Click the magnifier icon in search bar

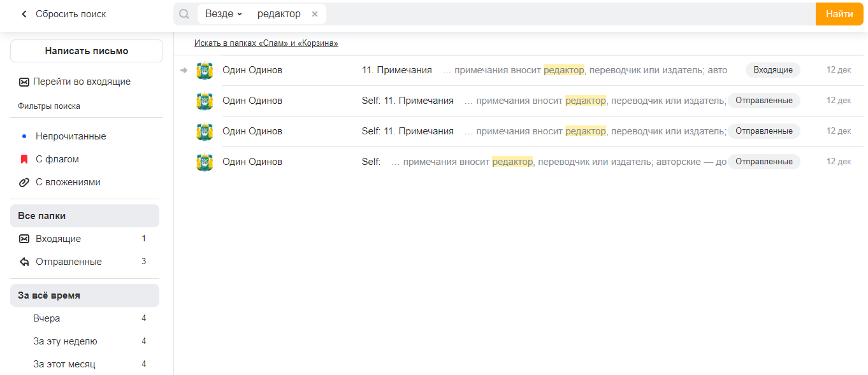coord(184,14)
